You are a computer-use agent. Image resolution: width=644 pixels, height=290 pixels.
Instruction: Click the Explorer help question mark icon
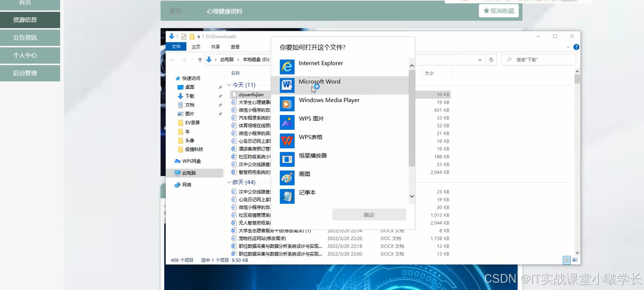[576, 47]
